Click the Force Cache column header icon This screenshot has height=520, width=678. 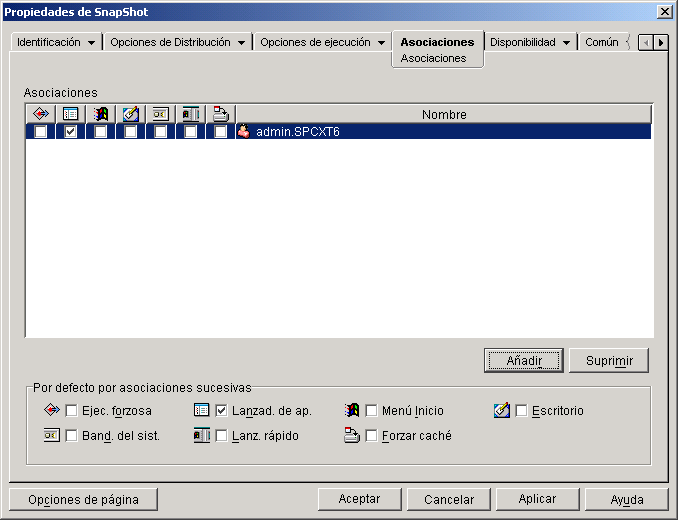(221, 114)
